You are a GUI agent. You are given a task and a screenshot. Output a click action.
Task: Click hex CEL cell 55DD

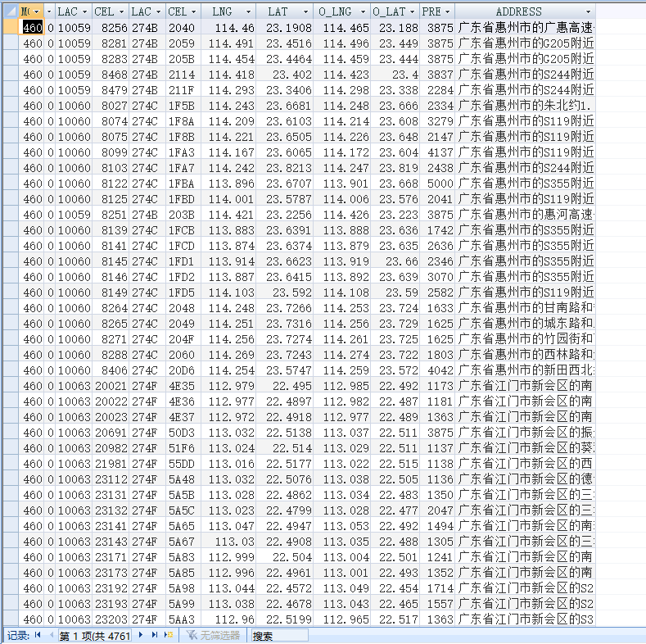[x=183, y=464]
